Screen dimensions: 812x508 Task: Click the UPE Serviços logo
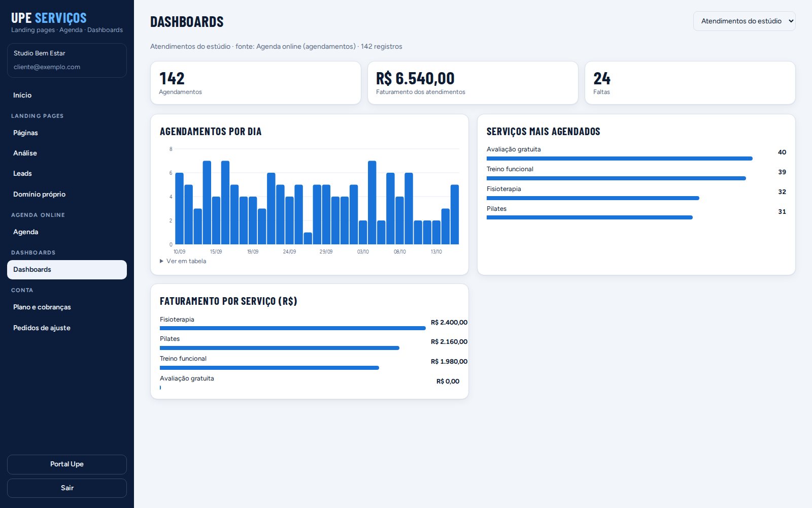(x=49, y=18)
